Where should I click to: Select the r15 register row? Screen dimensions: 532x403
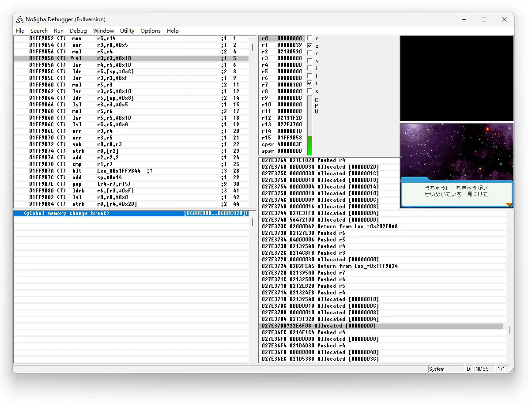pos(282,138)
